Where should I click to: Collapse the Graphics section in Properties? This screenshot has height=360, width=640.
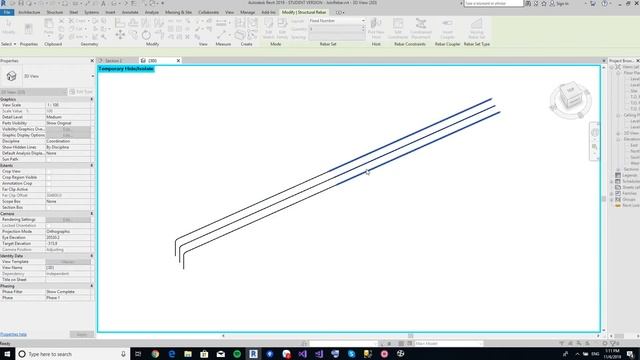point(91,99)
